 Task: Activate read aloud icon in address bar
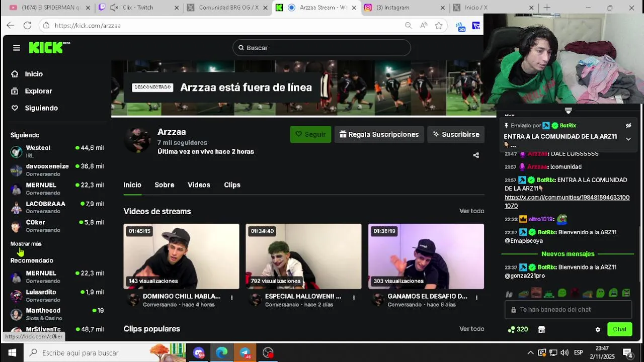(424, 26)
